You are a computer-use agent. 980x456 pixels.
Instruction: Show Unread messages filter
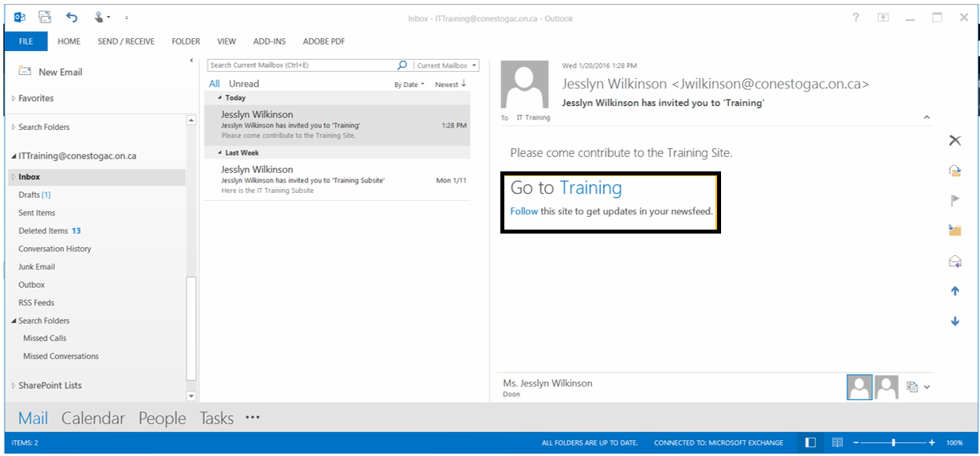pos(244,84)
